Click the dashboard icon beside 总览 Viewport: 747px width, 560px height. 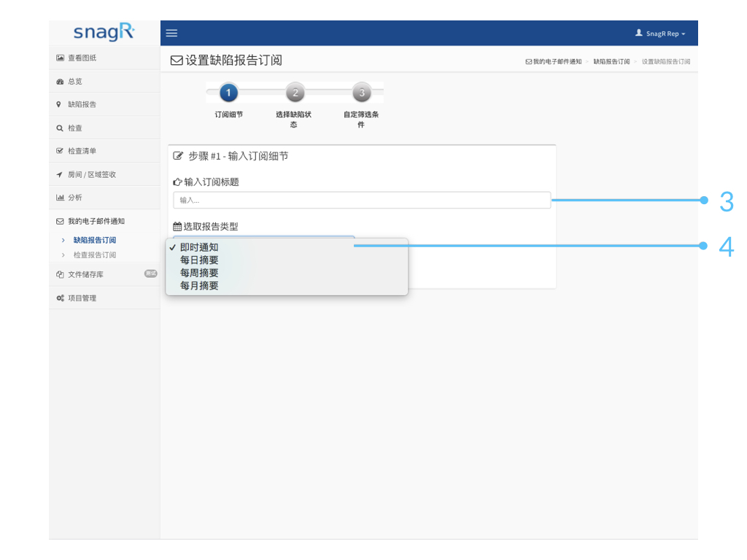60,82
